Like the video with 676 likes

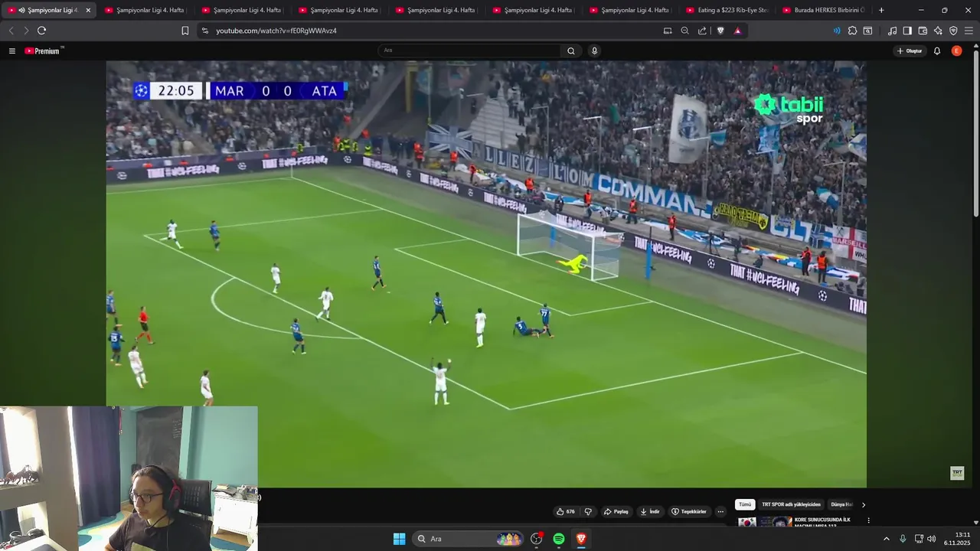pos(566,511)
